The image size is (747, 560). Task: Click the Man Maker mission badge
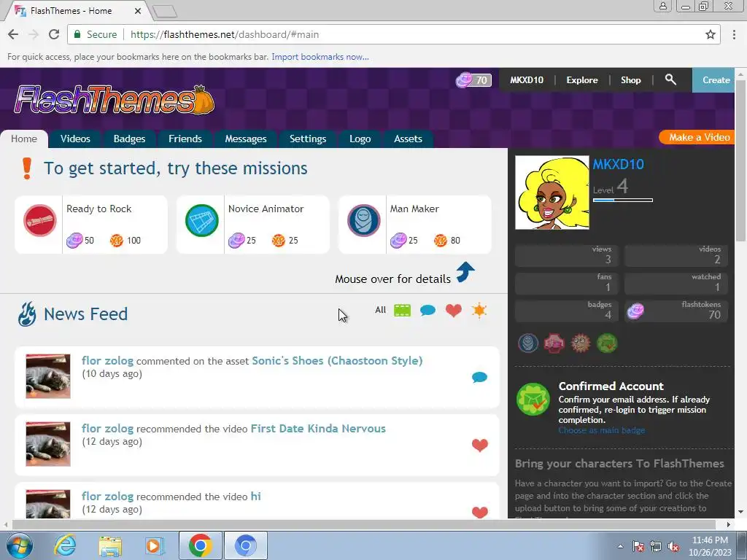point(364,220)
